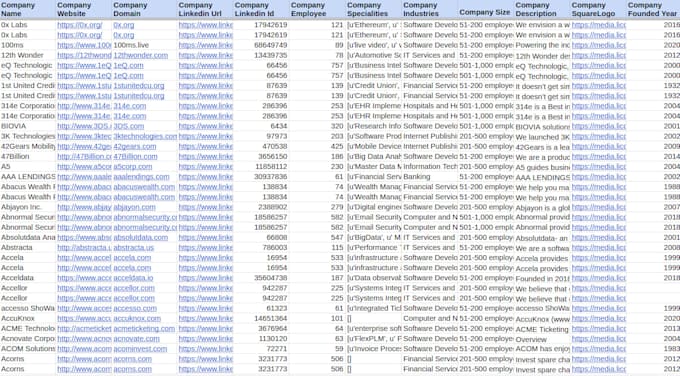The image size is (680, 376).
Task: Select the Company Employee column header
Action: tap(318, 9)
